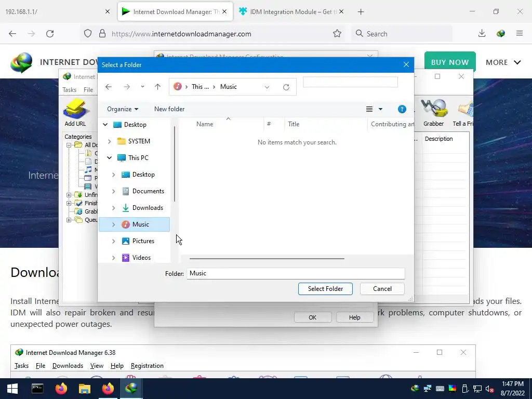Expand the SYSTEM folder node
The height and width of the screenshot is (399, 532).
(x=109, y=141)
